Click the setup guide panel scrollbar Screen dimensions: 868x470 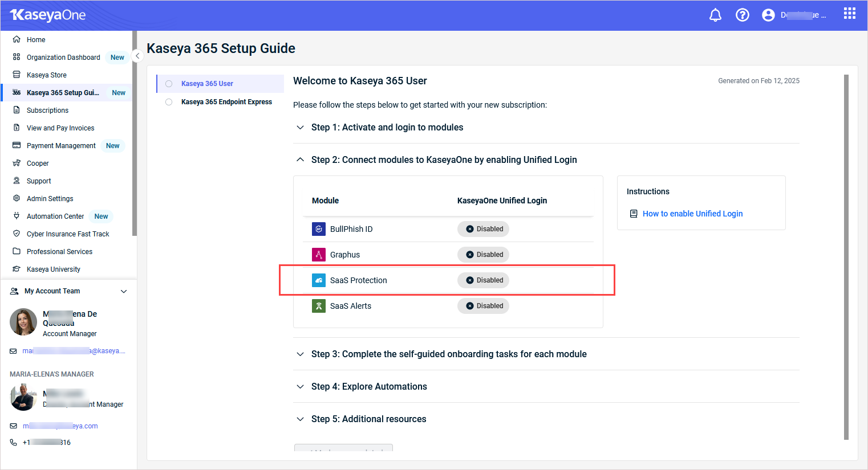coord(846,257)
